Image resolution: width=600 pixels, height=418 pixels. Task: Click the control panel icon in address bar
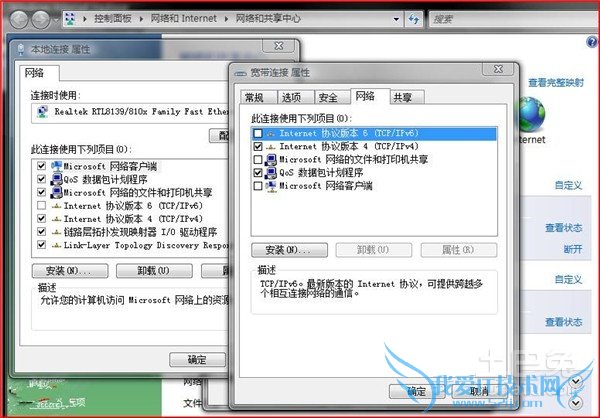(70, 18)
